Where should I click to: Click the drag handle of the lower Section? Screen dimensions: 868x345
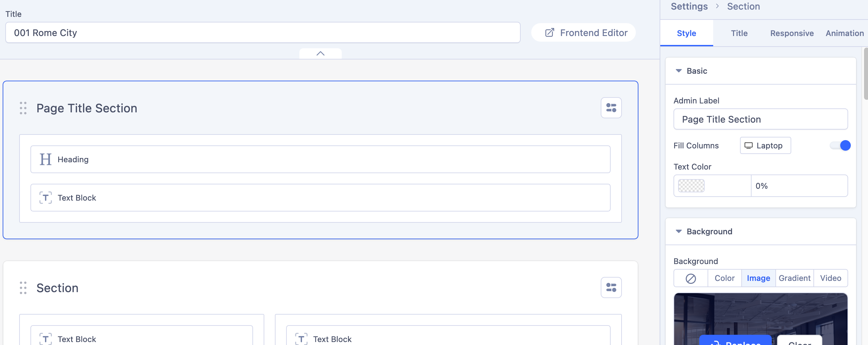tap(23, 288)
